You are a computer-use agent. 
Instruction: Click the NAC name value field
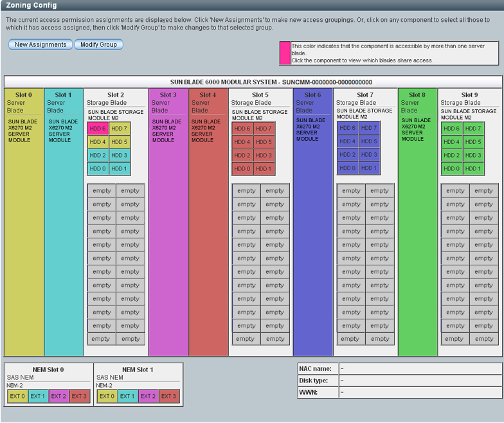(x=420, y=369)
